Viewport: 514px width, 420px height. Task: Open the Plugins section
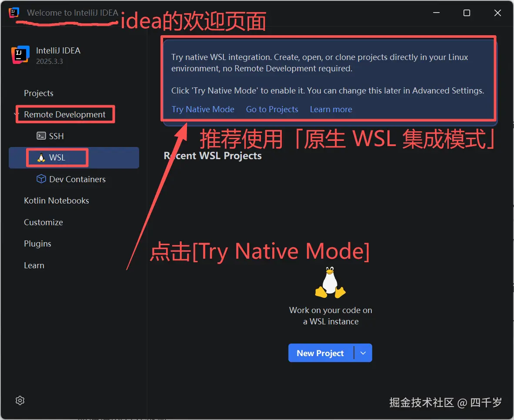point(37,244)
